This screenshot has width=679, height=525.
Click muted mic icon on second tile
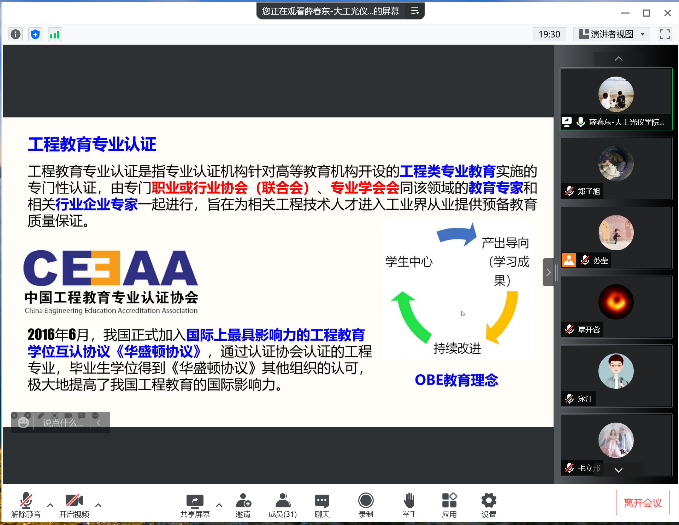coord(569,191)
